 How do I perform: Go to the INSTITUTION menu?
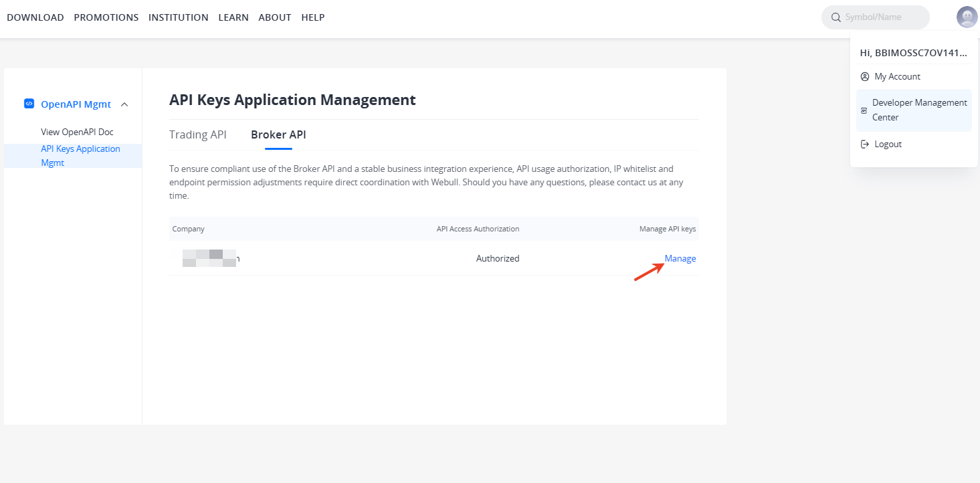point(178,17)
